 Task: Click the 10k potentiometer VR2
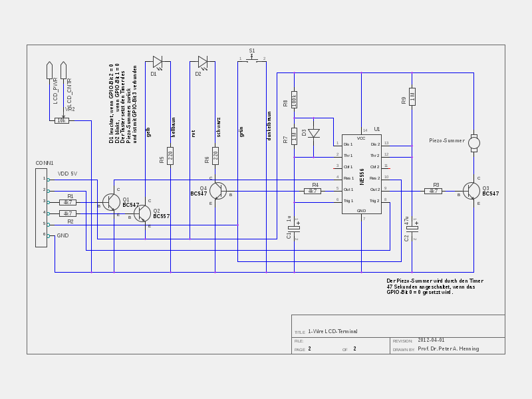(x=62, y=120)
